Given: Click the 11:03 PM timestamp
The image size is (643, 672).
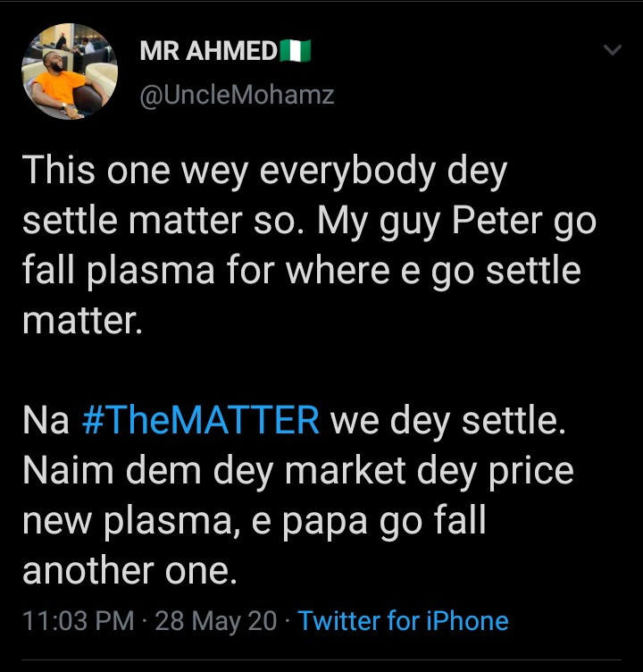Looking at the screenshot, I should pos(79,620).
